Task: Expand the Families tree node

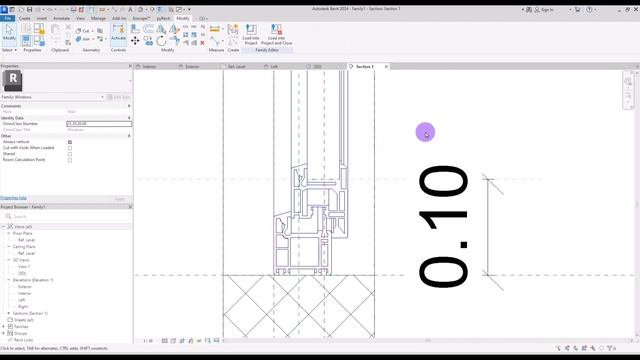Action: tap(4, 327)
